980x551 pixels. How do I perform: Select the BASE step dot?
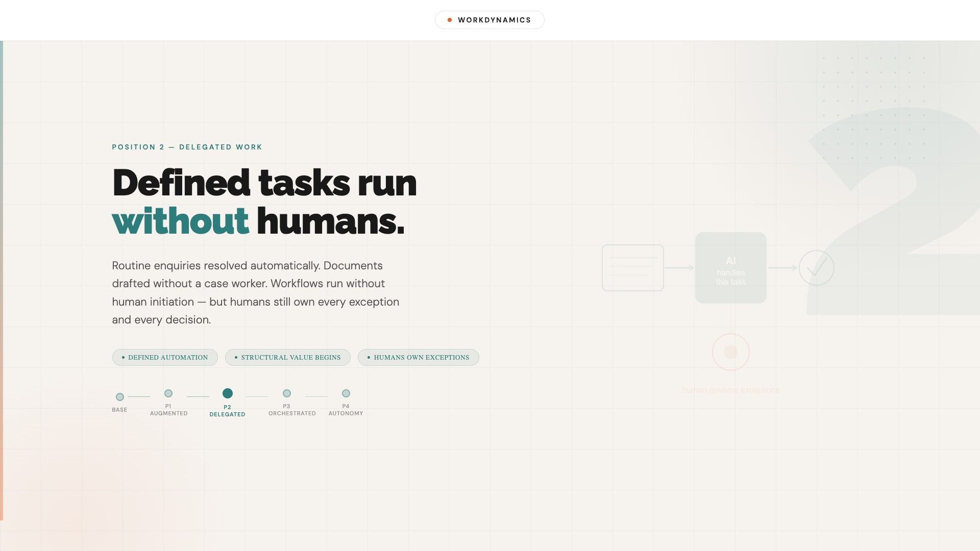[120, 397]
